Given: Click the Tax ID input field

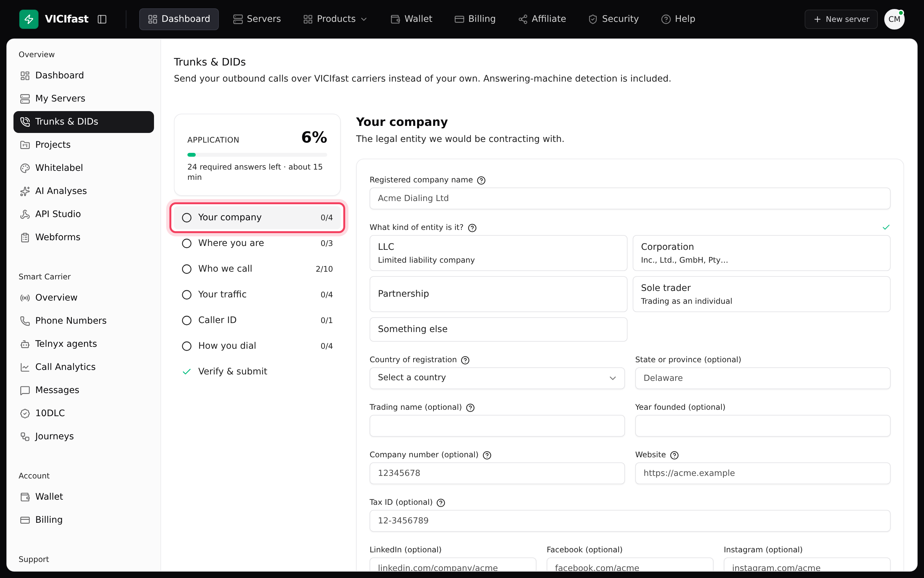Looking at the screenshot, I should coord(629,521).
